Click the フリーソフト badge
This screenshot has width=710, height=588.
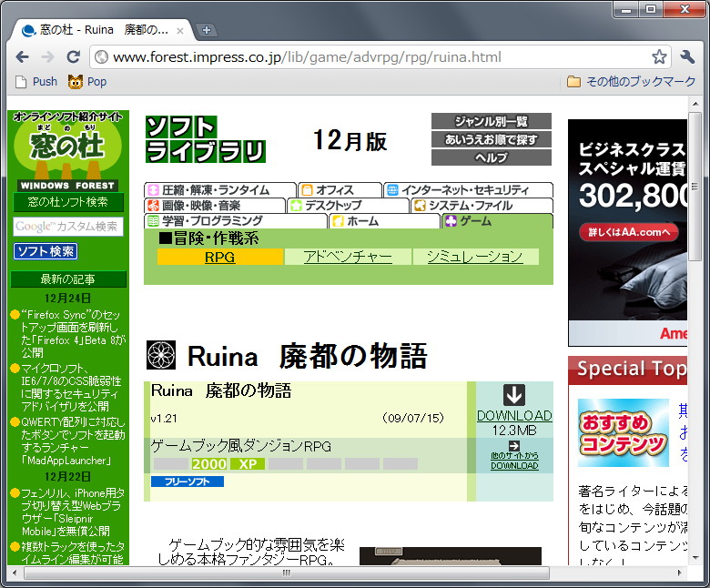click(x=188, y=482)
